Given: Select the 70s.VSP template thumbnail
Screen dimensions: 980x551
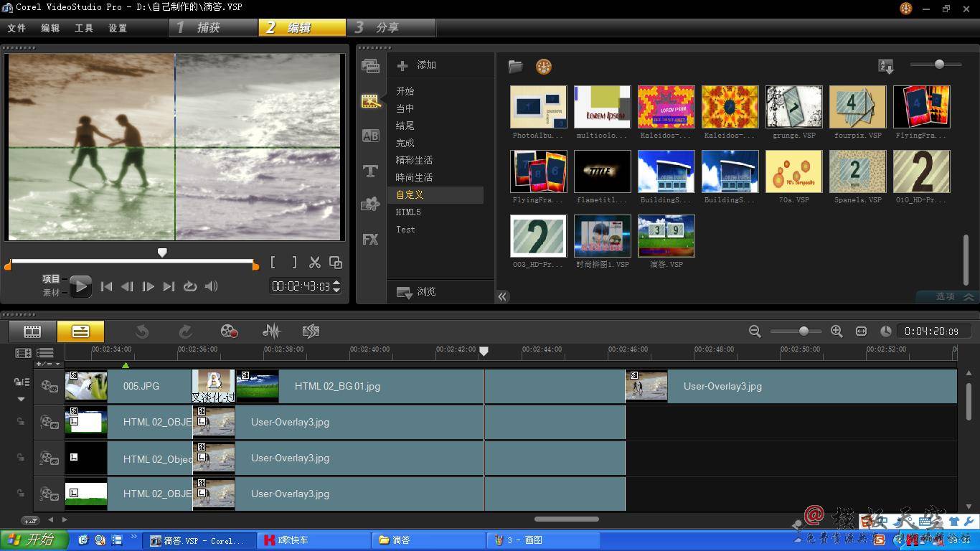Looking at the screenshot, I should click(793, 171).
